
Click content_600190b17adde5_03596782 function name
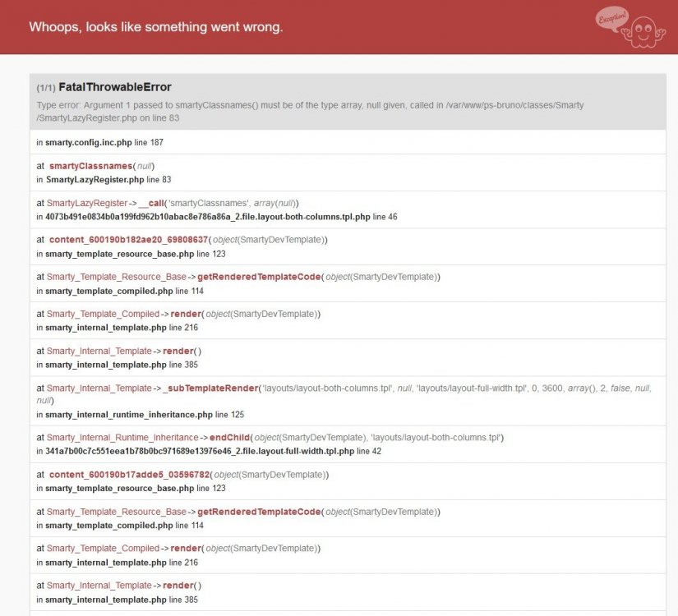(129, 475)
